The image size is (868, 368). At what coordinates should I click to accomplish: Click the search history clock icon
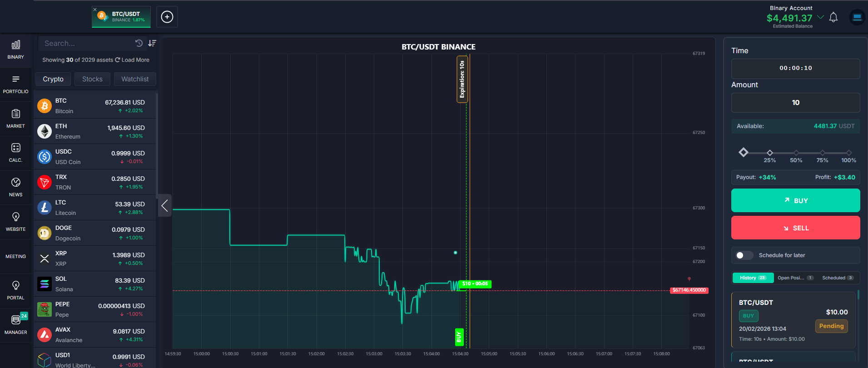pyautogui.click(x=139, y=43)
